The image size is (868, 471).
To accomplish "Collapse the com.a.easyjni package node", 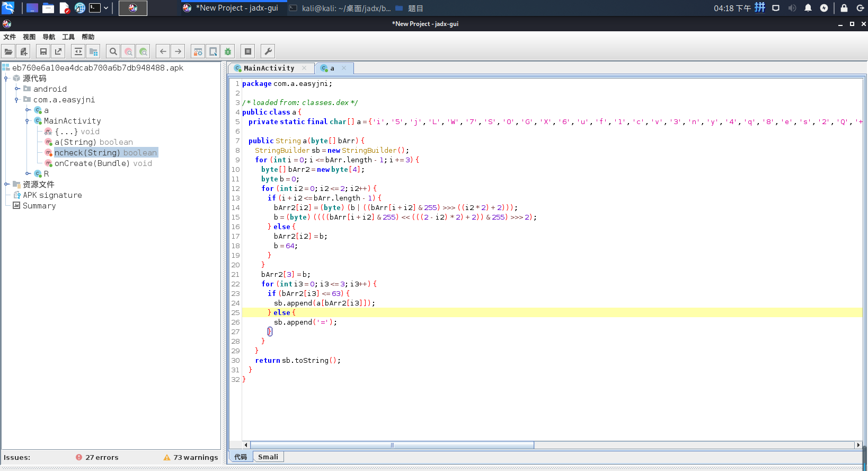I will tap(16, 100).
